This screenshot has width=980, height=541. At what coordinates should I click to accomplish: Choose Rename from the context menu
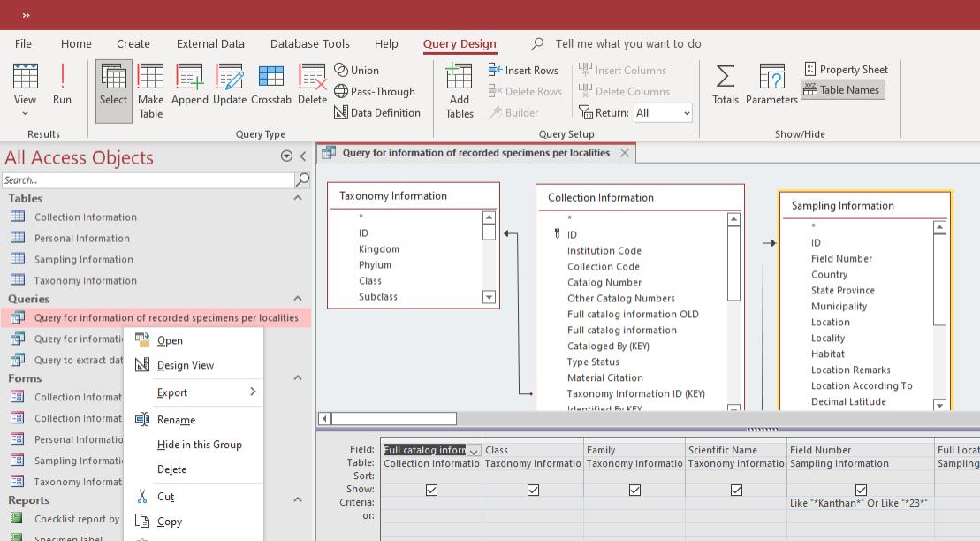pyautogui.click(x=194, y=420)
